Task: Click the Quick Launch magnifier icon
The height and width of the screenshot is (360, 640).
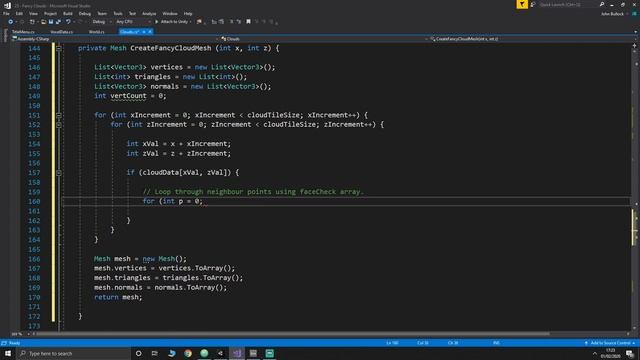Action: point(602,4)
